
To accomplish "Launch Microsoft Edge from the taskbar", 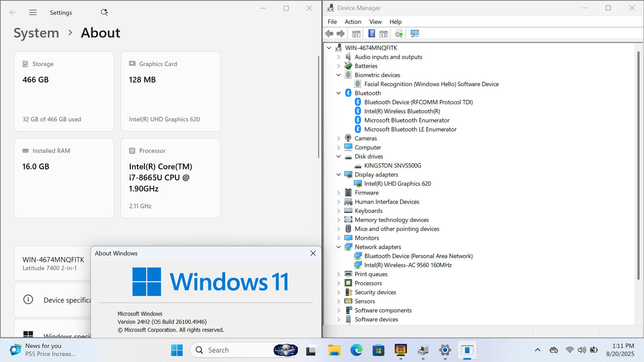I will click(356, 350).
